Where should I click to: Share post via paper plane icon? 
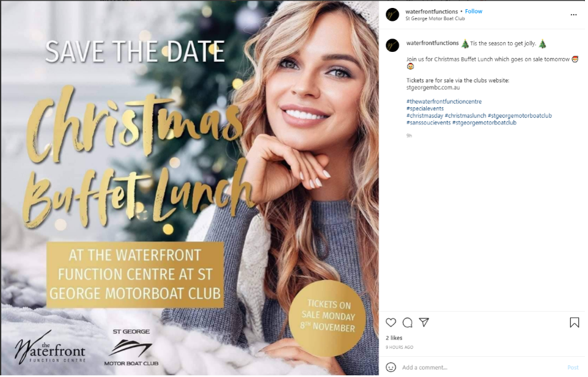[424, 322]
